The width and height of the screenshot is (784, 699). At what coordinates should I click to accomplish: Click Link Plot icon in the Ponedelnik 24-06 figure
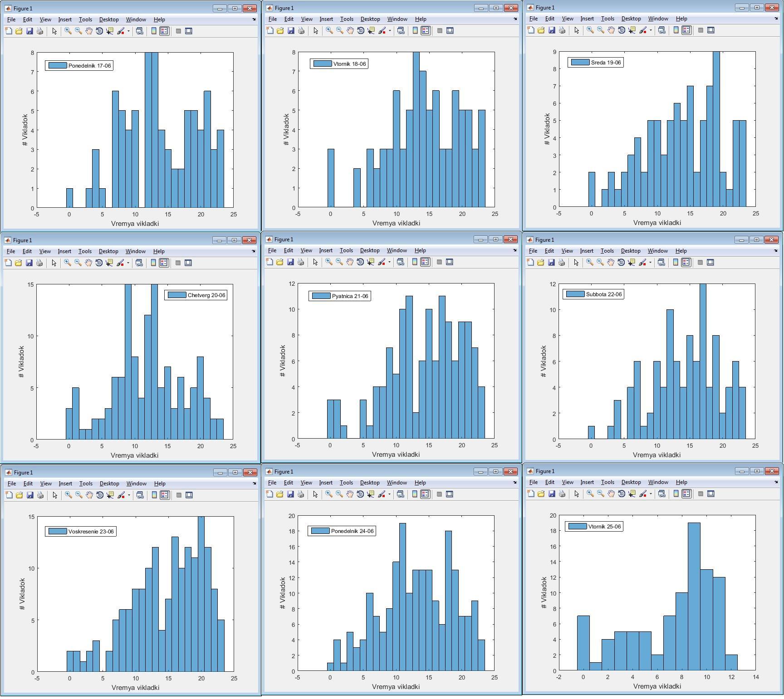[x=400, y=494]
